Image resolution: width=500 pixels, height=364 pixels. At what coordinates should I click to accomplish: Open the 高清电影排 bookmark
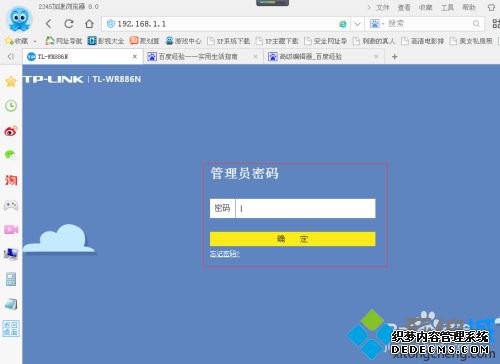point(423,41)
